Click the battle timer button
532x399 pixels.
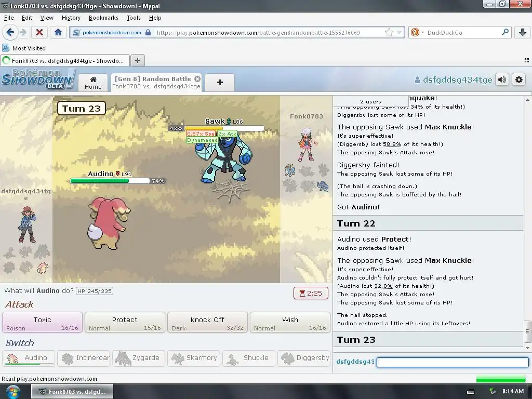click(x=311, y=293)
